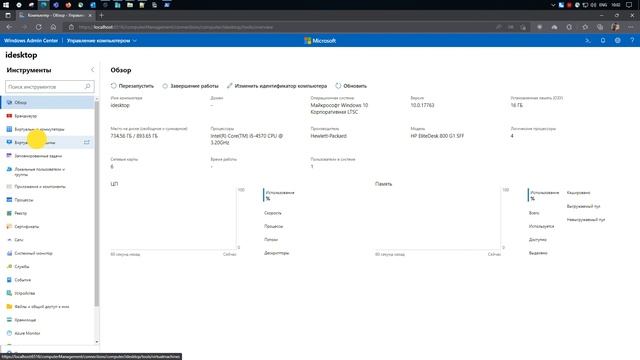This screenshot has width=640, height=360.
Task: Select the CPU Использование % metric
Action: point(280,195)
